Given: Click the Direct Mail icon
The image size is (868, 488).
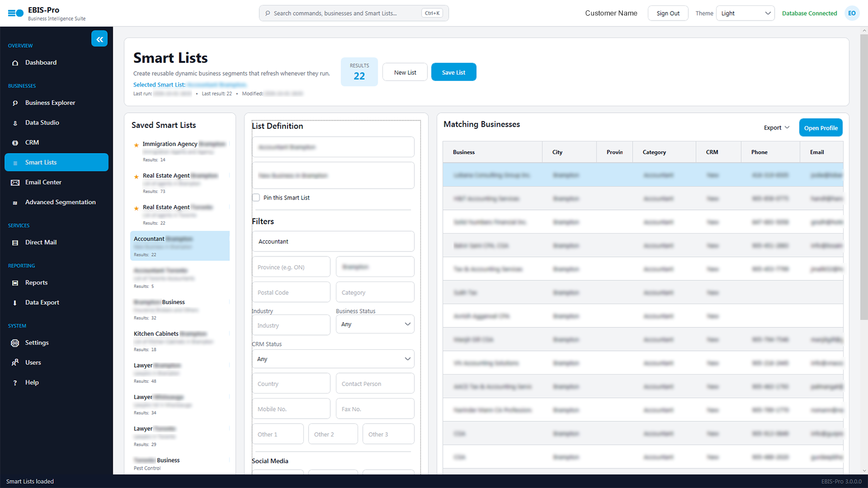Looking at the screenshot, I should pyautogui.click(x=15, y=243).
